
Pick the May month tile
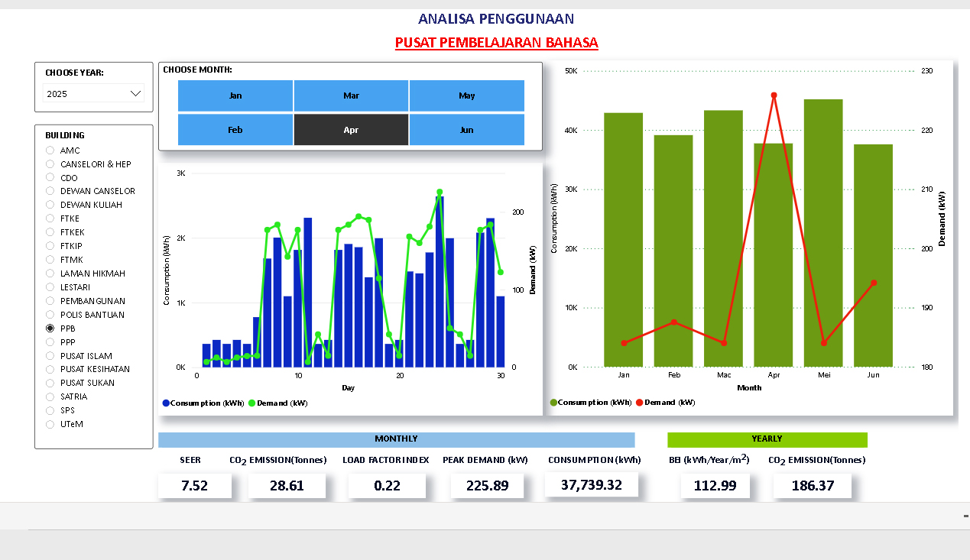(466, 95)
